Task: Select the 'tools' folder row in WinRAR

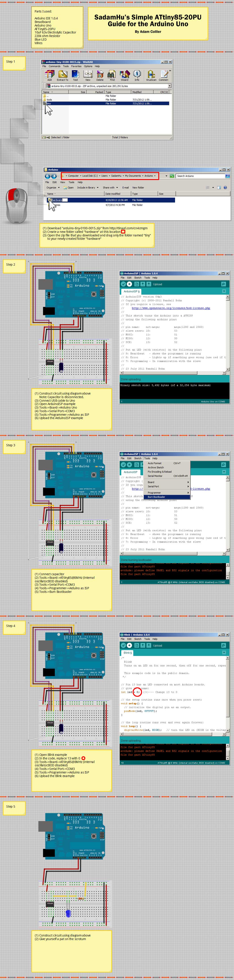Action: 106,100
